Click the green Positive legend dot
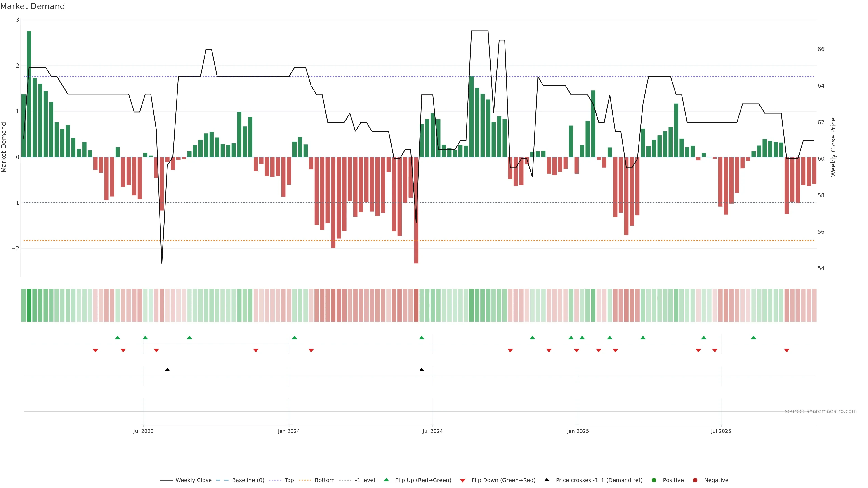868x488 pixels. coord(654,480)
